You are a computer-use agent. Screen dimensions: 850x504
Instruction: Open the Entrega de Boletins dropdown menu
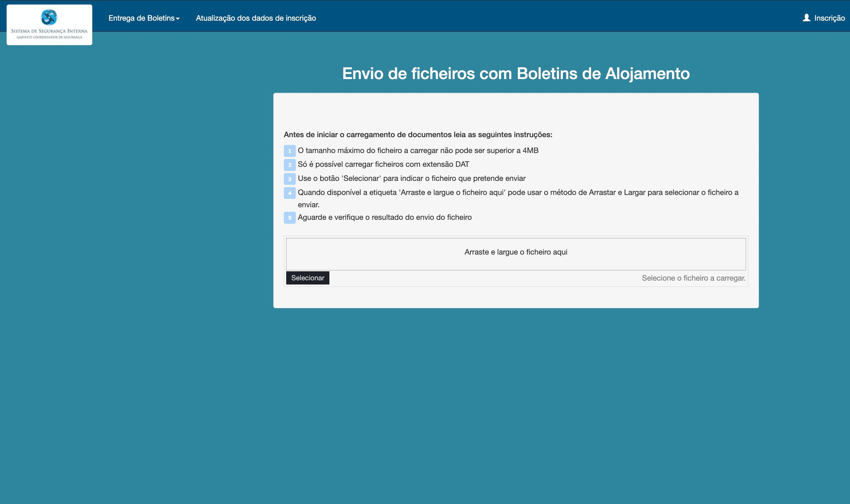click(144, 18)
